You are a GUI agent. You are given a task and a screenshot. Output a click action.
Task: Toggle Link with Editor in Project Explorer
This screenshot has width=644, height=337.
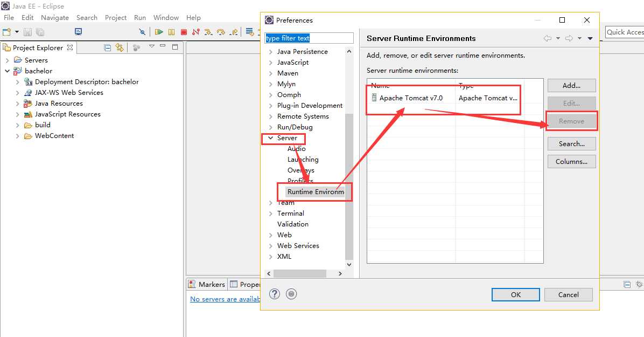coord(120,47)
